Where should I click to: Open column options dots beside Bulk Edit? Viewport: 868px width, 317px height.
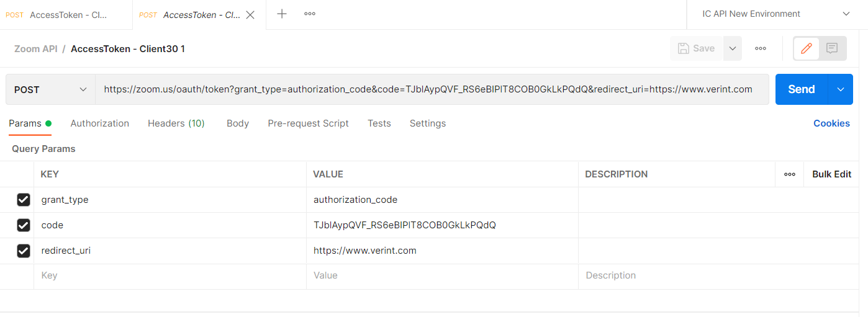(x=790, y=174)
